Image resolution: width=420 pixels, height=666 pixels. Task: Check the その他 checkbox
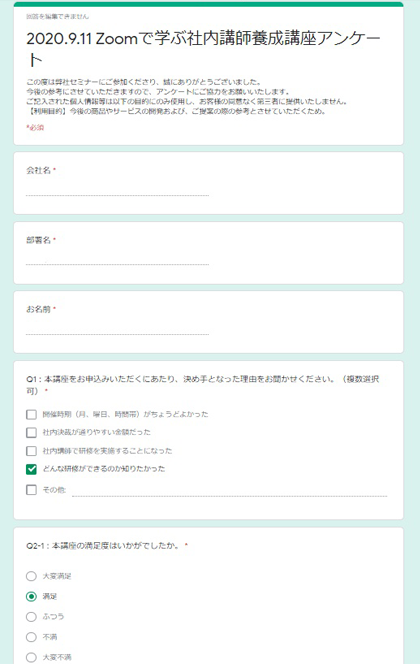[31, 490]
